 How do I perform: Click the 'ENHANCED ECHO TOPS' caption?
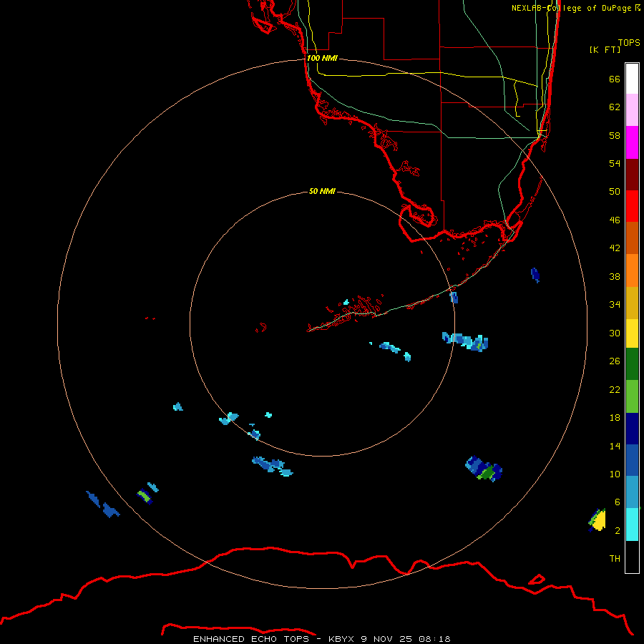coord(251,639)
